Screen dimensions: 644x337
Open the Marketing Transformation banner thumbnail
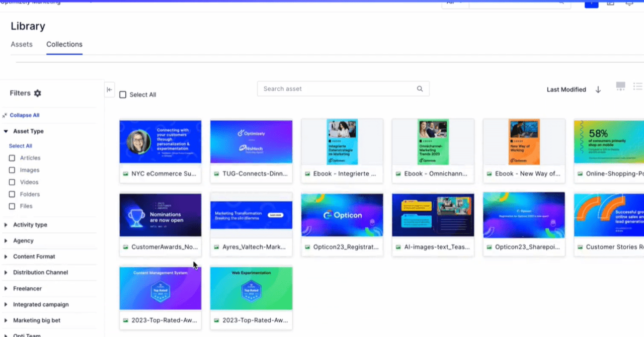[x=251, y=215]
